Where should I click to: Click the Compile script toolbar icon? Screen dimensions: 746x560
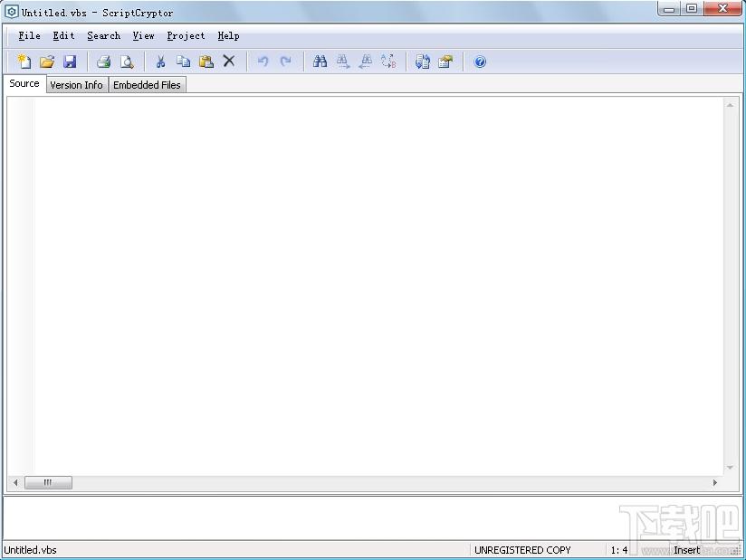422,62
